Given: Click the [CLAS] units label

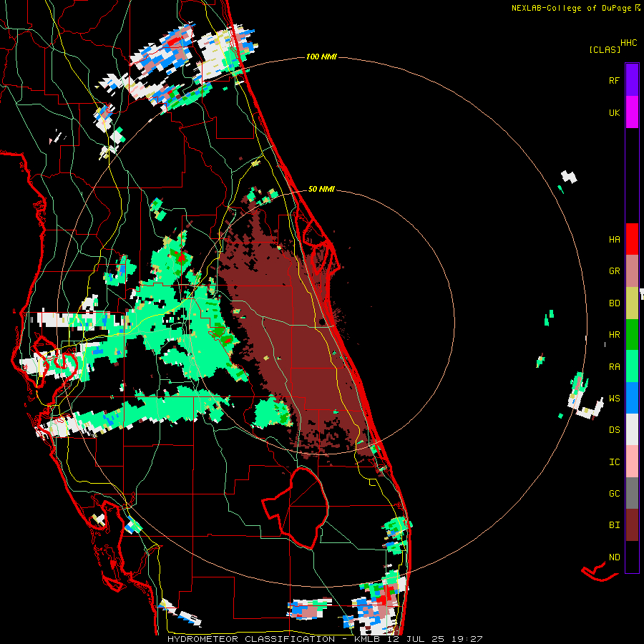Looking at the screenshot, I should click(x=605, y=49).
